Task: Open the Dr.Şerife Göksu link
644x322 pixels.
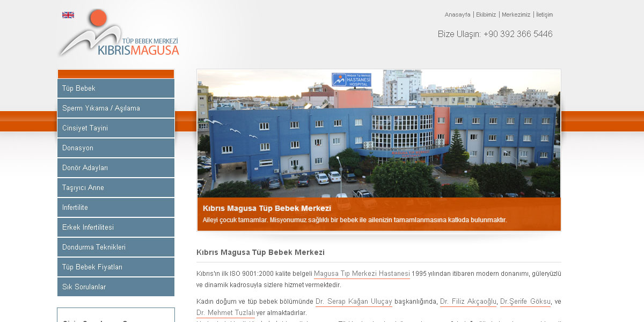Action: click(525, 302)
